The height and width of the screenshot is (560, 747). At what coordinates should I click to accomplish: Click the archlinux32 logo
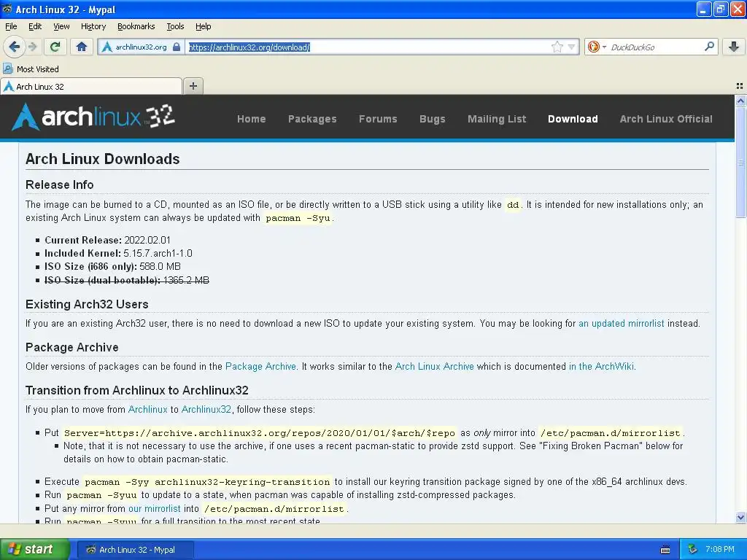click(x=93, y=117)
